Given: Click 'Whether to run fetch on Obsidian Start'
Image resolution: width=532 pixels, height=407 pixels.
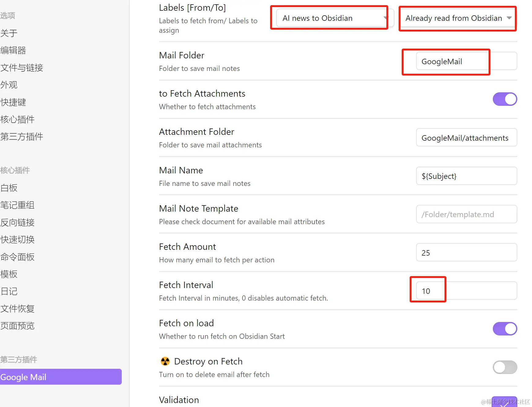Looking at the screenshot, I should click(x=222, y=336).
